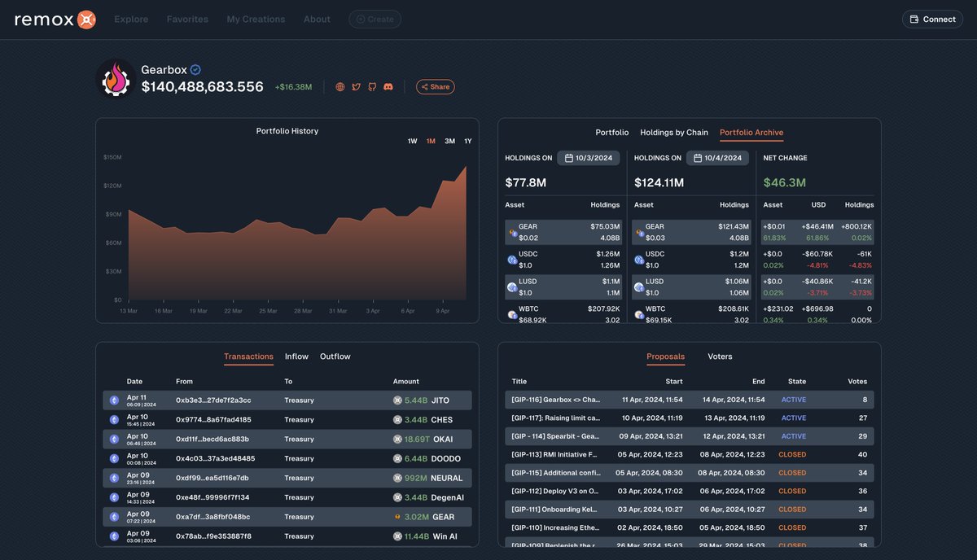This screenshot has width=977, height=560.
Task: Show the Outflow tab
Action: click(x=335, y=357)
